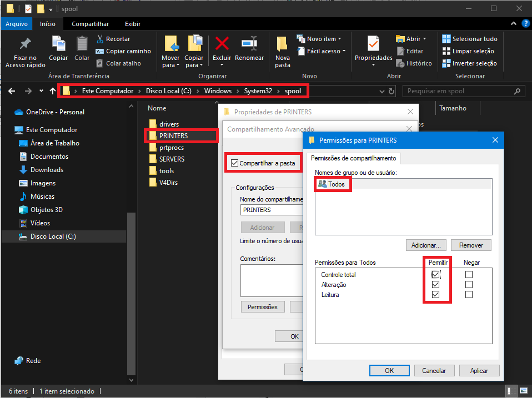
Task: Open the Explorer help icon
Action: [x=525, y=23]
